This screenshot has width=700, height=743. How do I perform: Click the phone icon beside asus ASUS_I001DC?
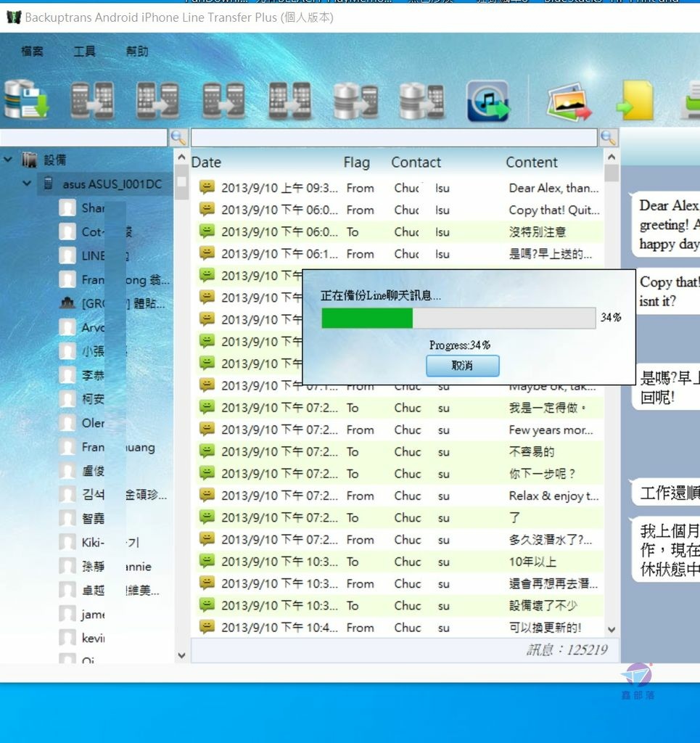49,184
